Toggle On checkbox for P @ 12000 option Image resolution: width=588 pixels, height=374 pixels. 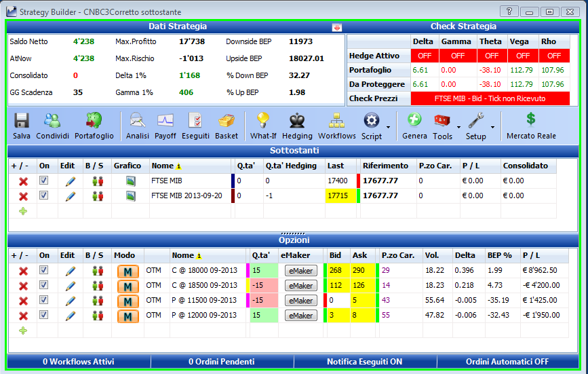click(44, 315)
